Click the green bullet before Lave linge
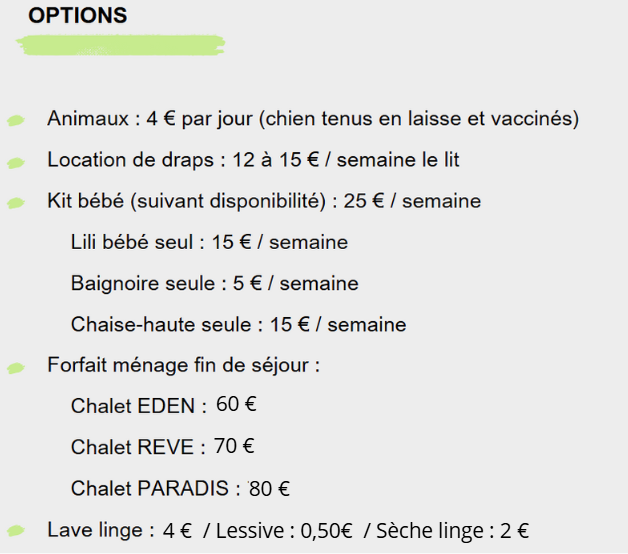The width and height of the screenshot is (628, 554). point(16,532)
